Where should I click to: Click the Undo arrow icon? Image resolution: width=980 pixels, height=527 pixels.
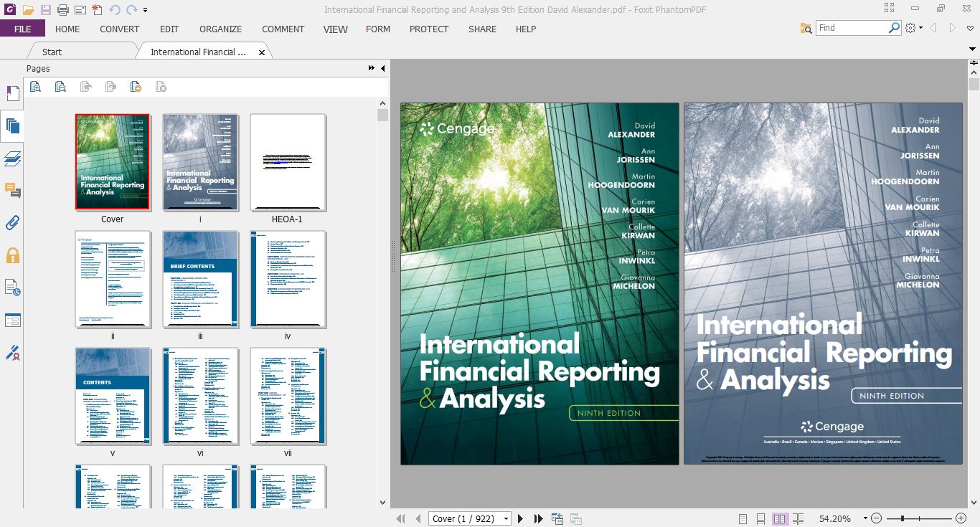[x=115, y=10]
